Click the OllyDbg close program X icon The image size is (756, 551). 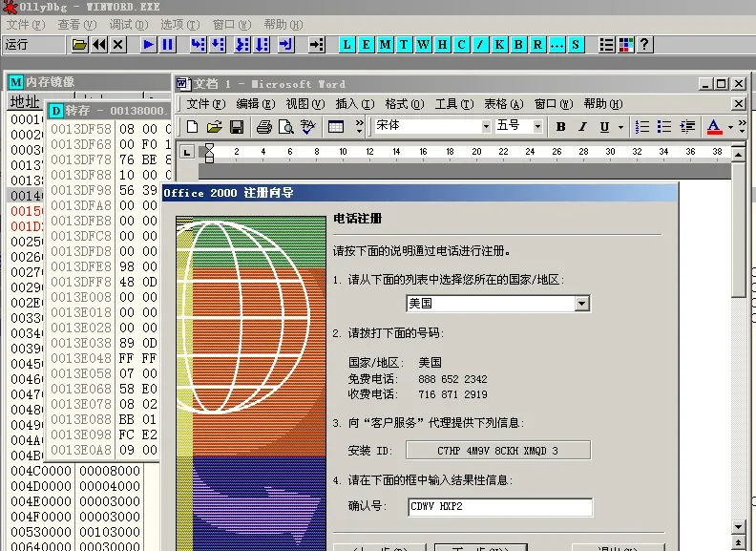pos(118,45)
